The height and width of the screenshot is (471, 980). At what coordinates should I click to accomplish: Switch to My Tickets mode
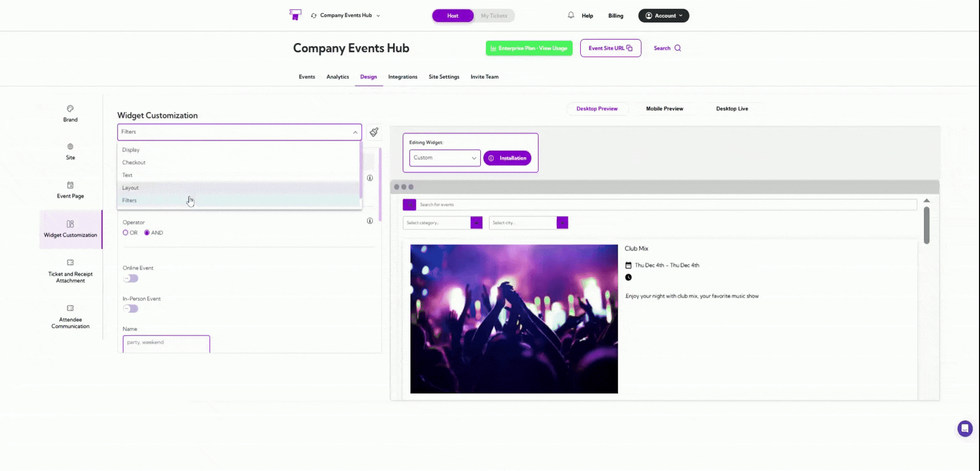(494, 16)
